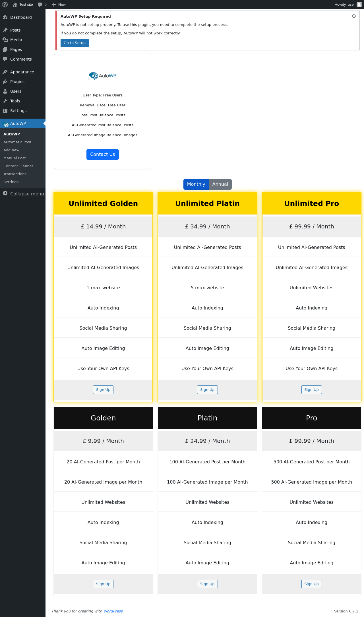Screen dimensions: 364x617
Task: Click the Unlimited Golden plan heading
Action: (103, 203)
